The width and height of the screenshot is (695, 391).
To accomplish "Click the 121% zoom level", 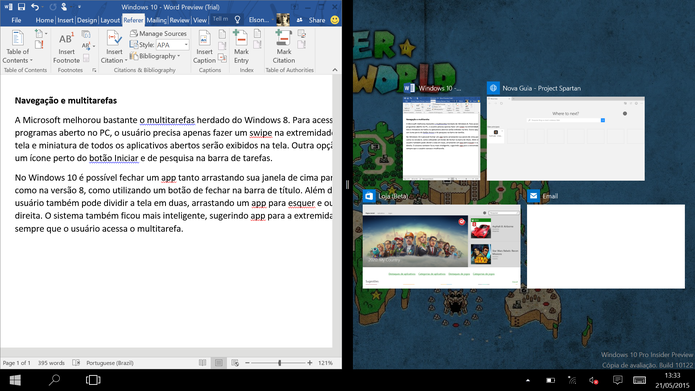I will coord(325,363).
